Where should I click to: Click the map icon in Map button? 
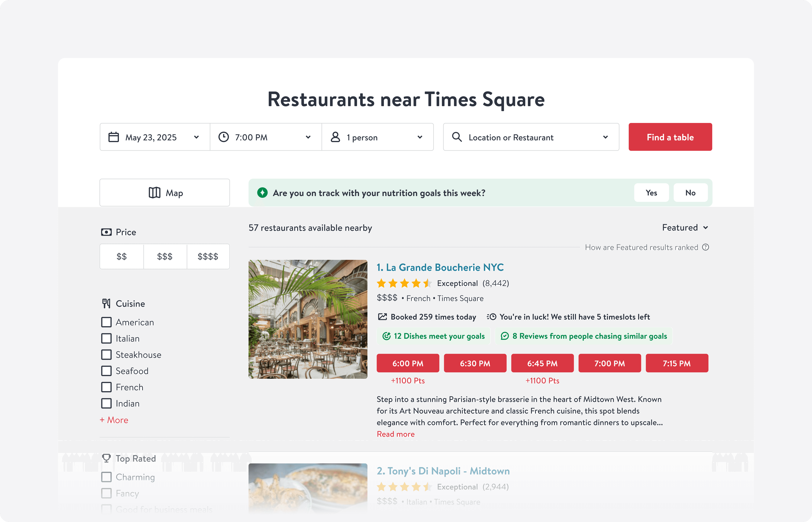[154, 193]
